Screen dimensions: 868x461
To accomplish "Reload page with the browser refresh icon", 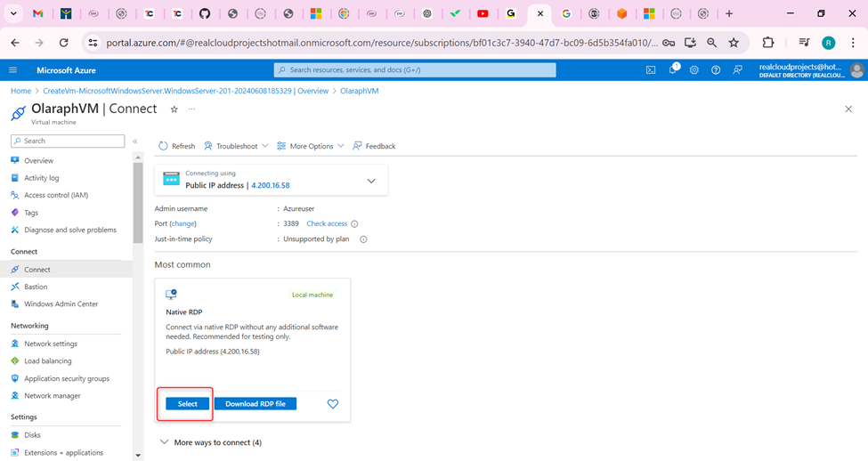I will tap(64, 43).
